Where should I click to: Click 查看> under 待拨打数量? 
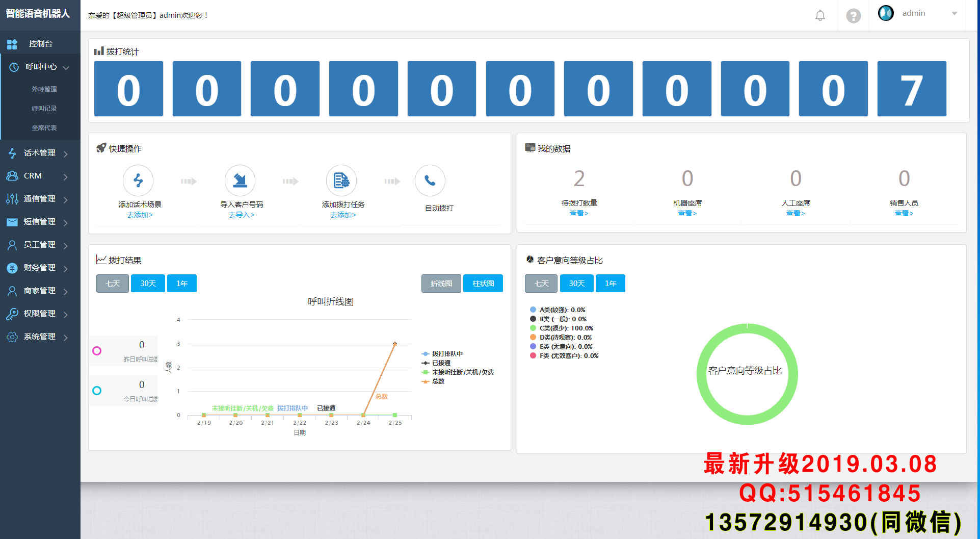pyautogui.click(x=579, y=213)
